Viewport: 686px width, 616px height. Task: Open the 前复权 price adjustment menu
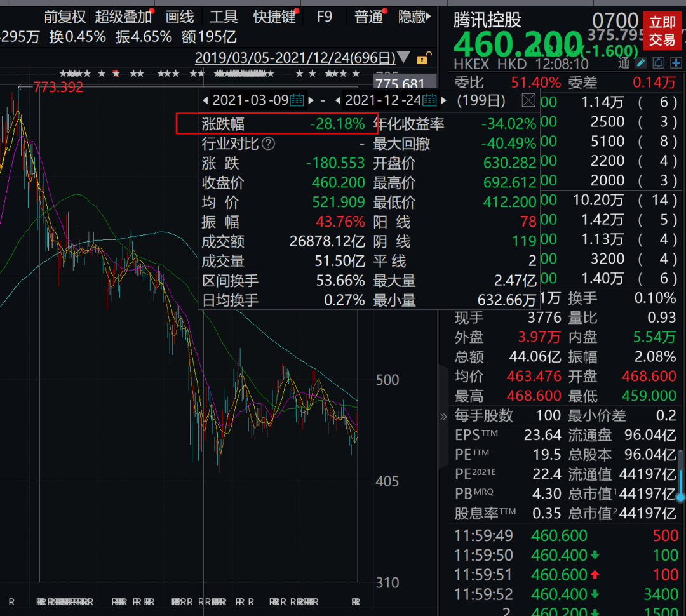click(x=65, y=17)
